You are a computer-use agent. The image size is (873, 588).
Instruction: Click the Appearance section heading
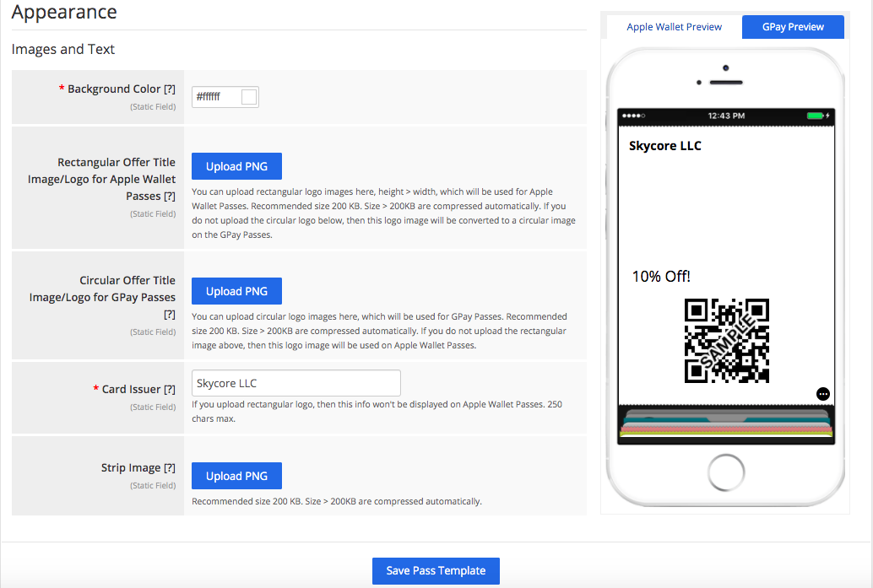click(64, 12)
